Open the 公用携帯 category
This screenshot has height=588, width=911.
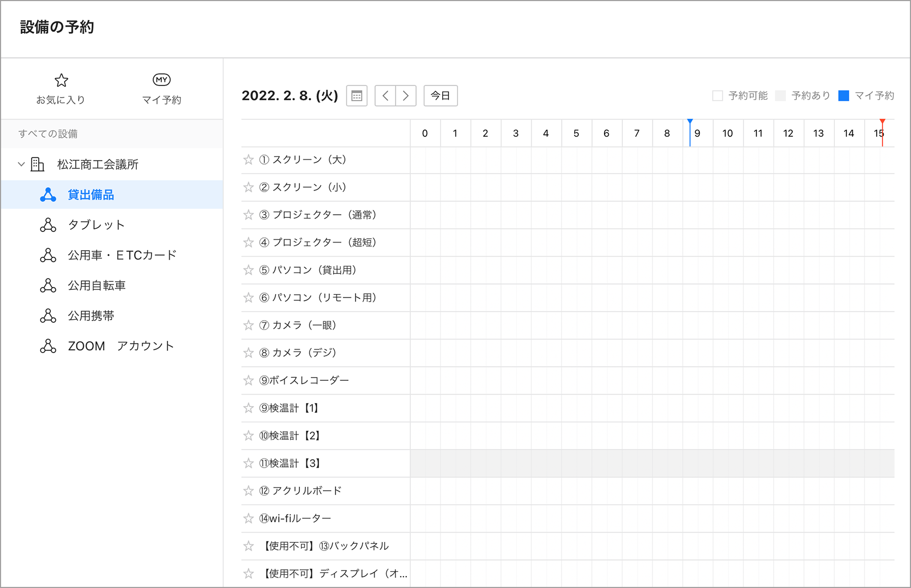click(x=91, y=316)
